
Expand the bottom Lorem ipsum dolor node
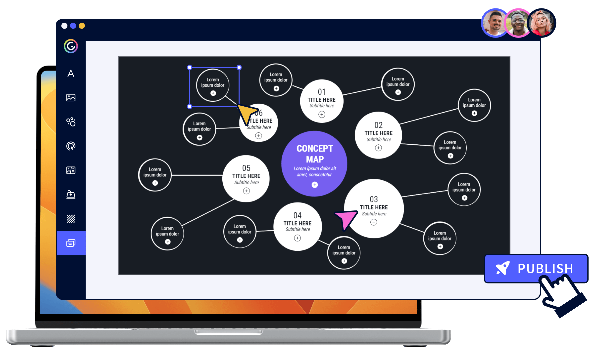click(344, 267)
